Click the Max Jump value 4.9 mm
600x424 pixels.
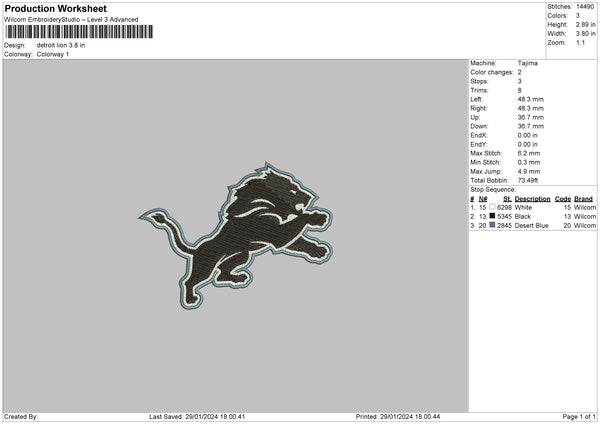tap(529, 171)
